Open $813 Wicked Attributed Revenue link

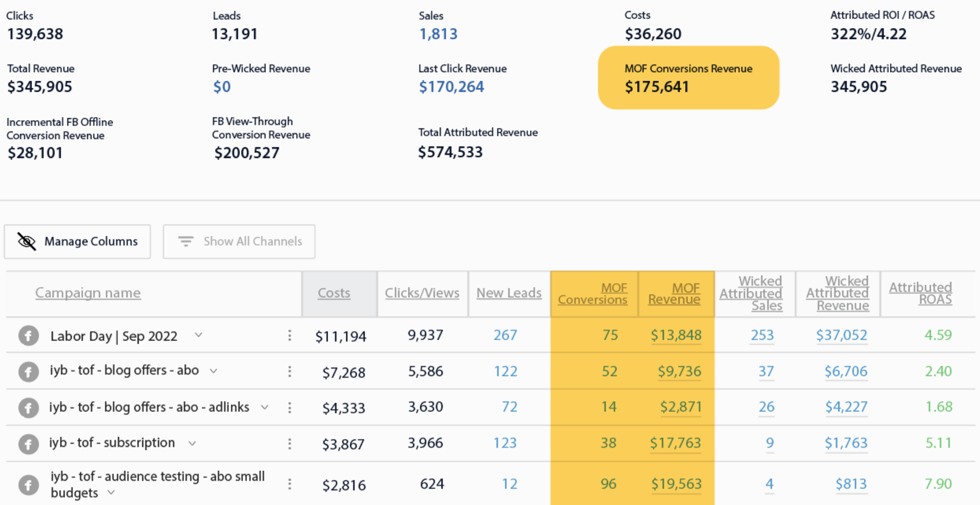click(x=851, y=484)
